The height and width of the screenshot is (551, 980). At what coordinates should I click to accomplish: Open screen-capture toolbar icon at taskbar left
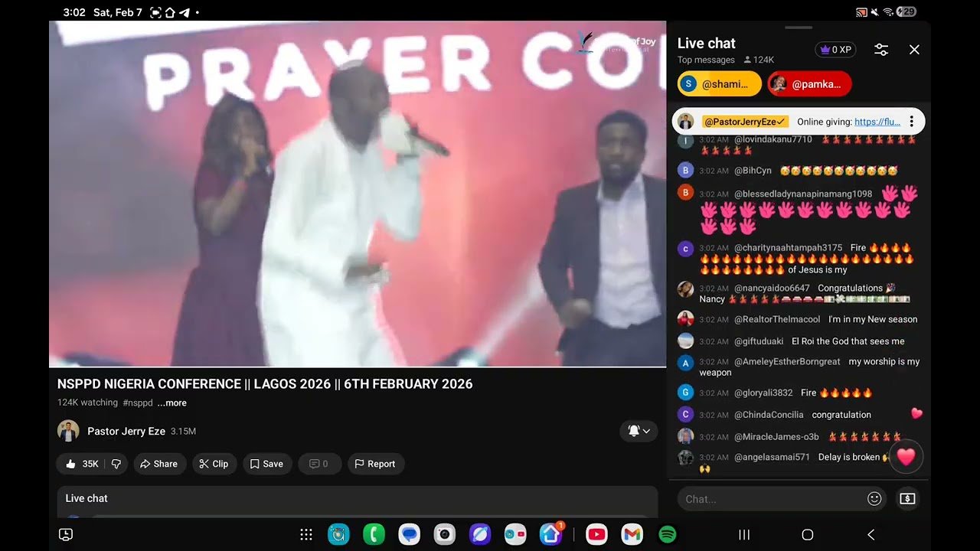[x=66, y=535]
